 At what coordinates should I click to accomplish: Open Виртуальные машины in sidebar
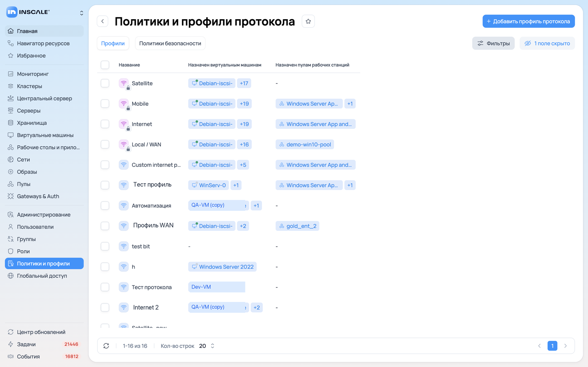pos(44,135)
